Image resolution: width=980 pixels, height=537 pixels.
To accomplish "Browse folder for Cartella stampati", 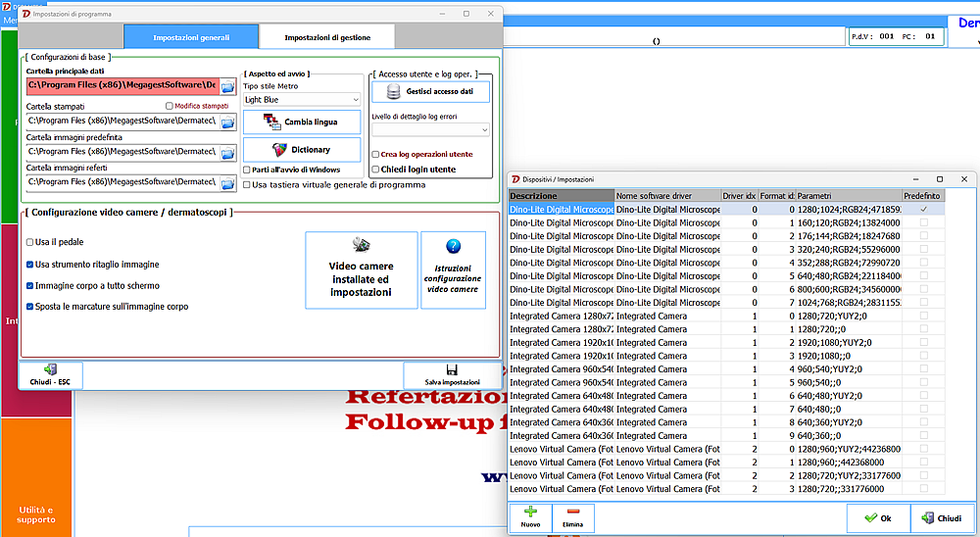I will pyautogui.click(x=227, y=122).
